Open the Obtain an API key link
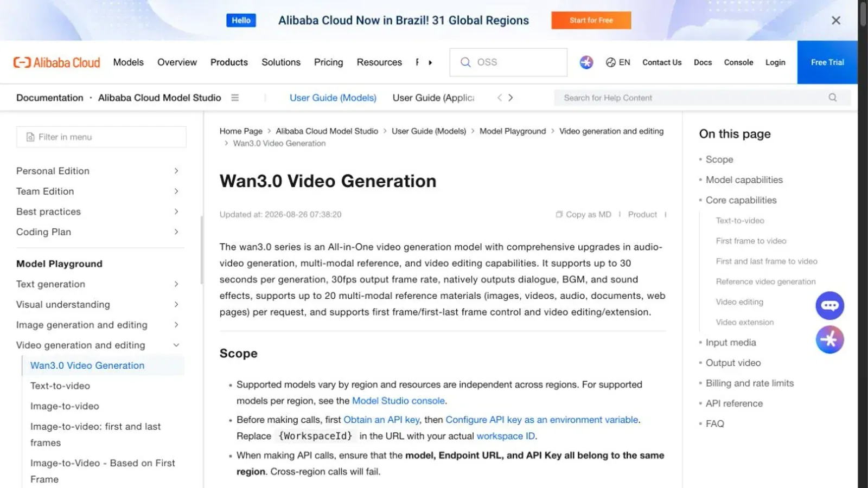The image size is (868, 488). pyautogui.click(x=381, y=420)
